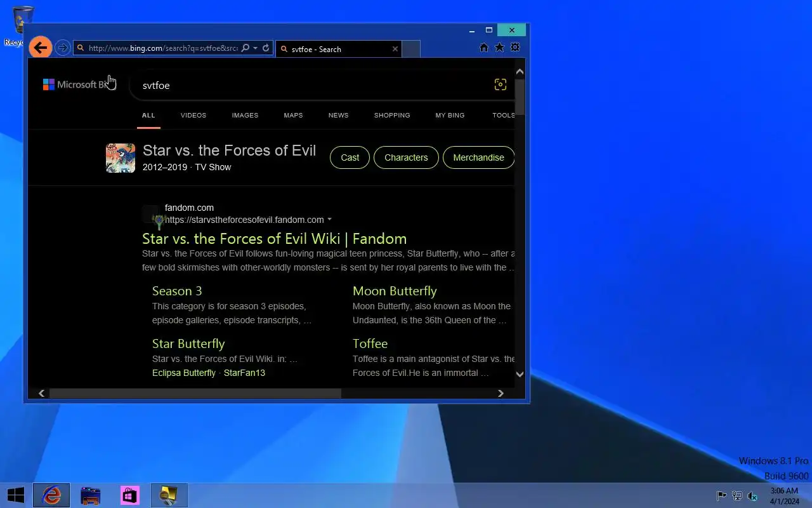Click the horizontal scrollbar thumb
This screenshot has width=812, height=508.
click(x=195, y=393)
